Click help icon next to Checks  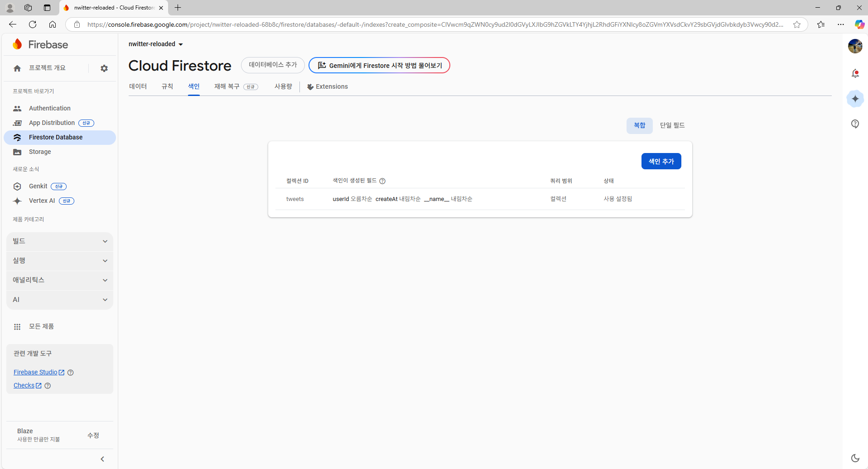(48, 386)
